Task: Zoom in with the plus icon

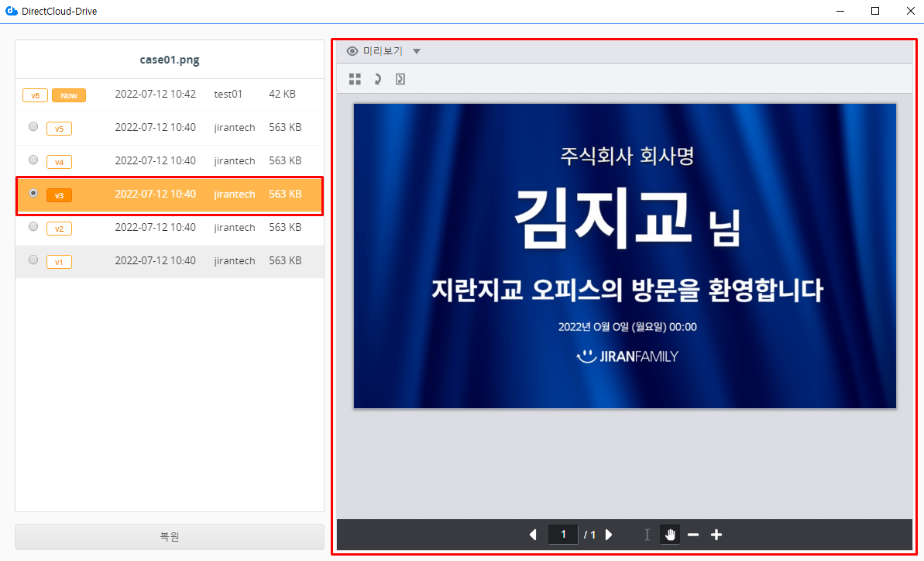Action: click(716, 535)
